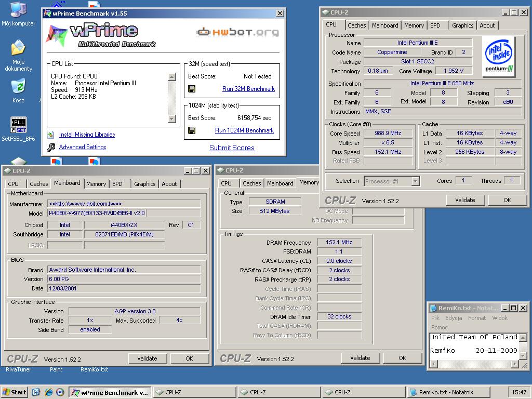Open Install Missing Libraries link
532x399 pixels.
pos(87,135)
